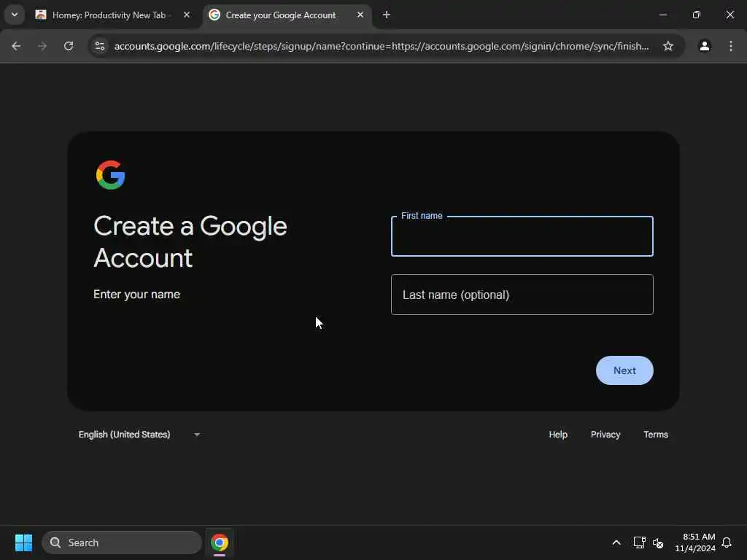Close the Homey Productivity tab
The width and height of the screenshot is (747, 560).
[x=187, y=15]
